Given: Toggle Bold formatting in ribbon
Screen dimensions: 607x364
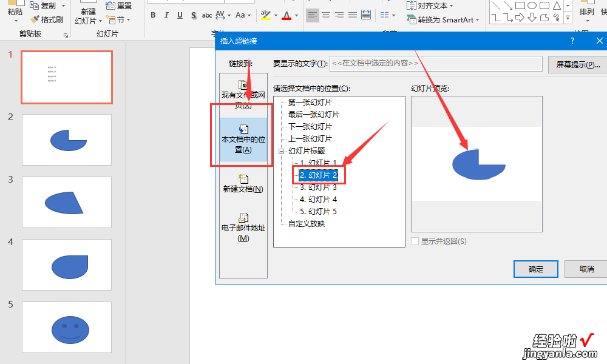Looking at the screenshot, I should click(x=154, y=15).
